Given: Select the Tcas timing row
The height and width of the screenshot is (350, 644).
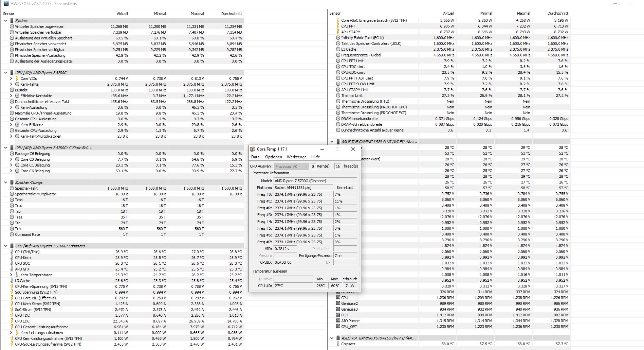Looking at the screenshot, I should click(123, 200).
